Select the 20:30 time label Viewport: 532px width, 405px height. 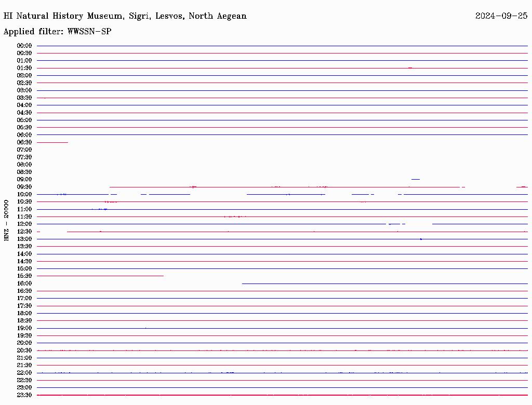(x=24, y=350)
